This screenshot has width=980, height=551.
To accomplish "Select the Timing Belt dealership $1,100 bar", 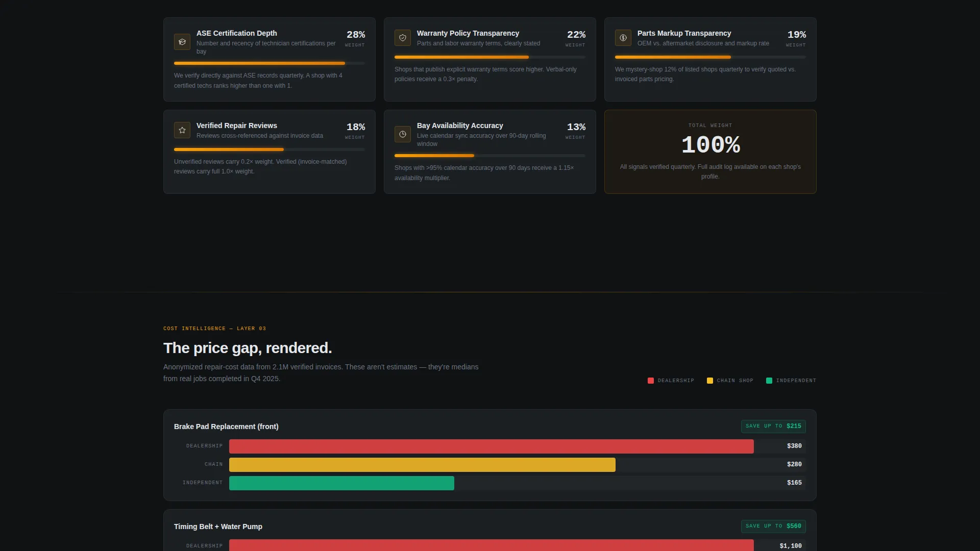I will pos(491,545).
